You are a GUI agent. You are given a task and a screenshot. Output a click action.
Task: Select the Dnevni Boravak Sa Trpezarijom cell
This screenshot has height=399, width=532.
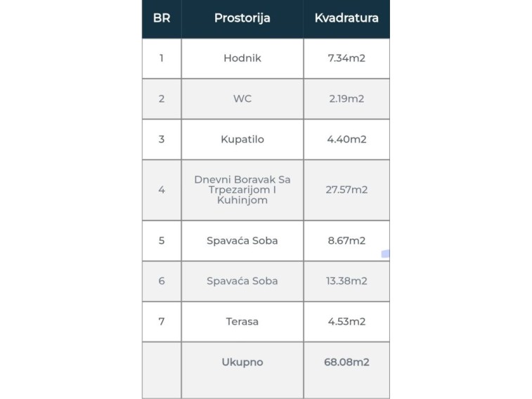click(x=242, y=190)
